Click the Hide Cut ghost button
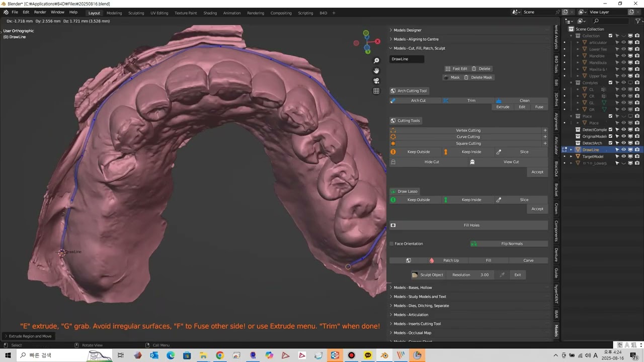The height and width of the screenshot is (362, 644). click(429, 162)
